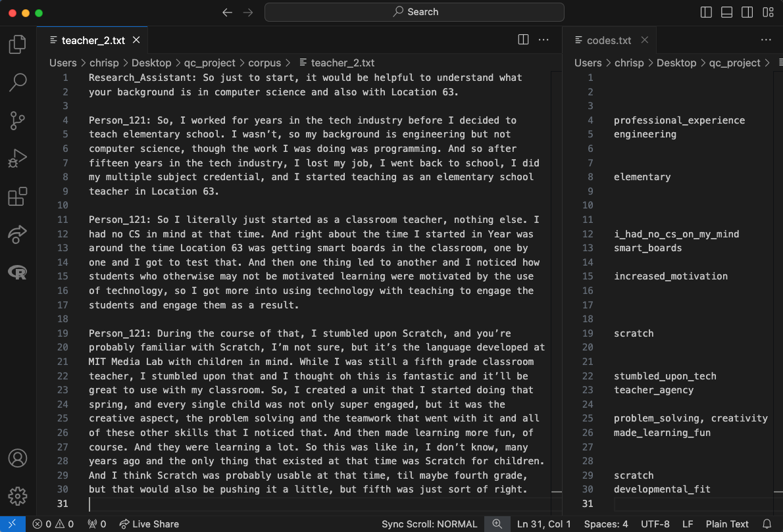The width and height of the screenshot is (783, 532).
Task: Open the Run and Debug view
Action: pos(18,158)
